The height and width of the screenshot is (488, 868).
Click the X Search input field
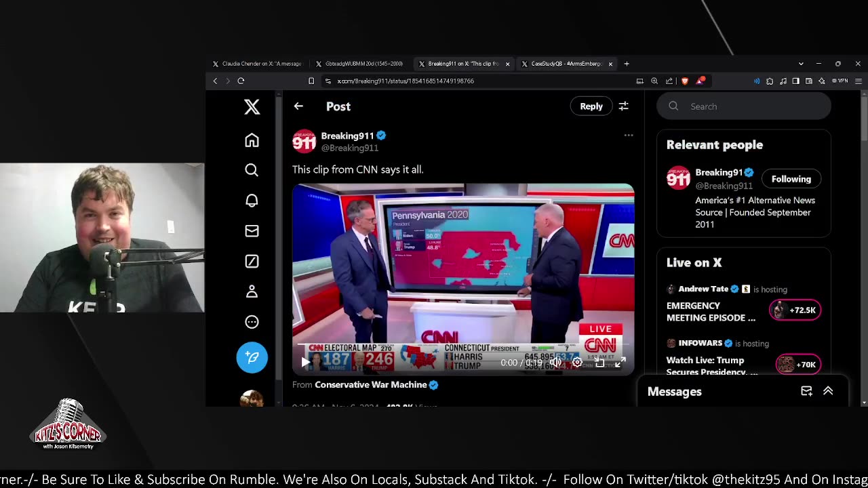click(x=744, y=106)
